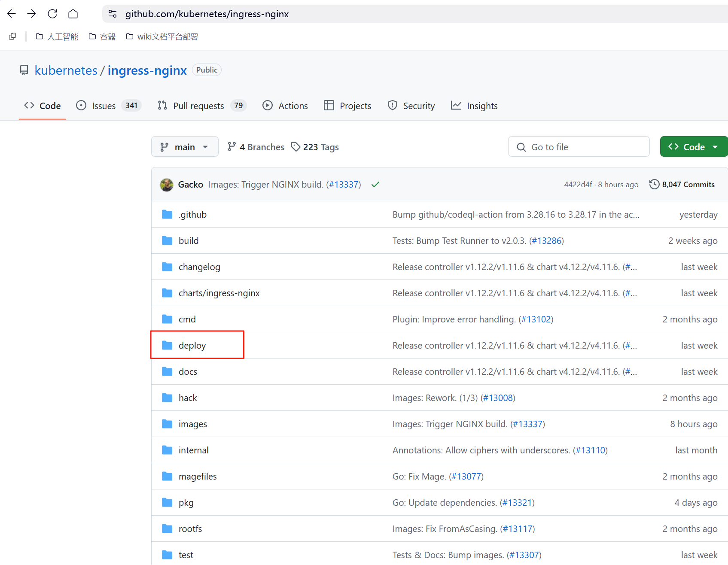This screenshot has height=565, width=728.
Task: Click the test folder icon
Action: click(167, 555)
